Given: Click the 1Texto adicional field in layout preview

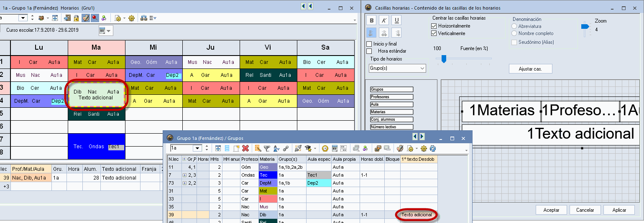Looking at the screenshot, I should (x=551, y=134).
